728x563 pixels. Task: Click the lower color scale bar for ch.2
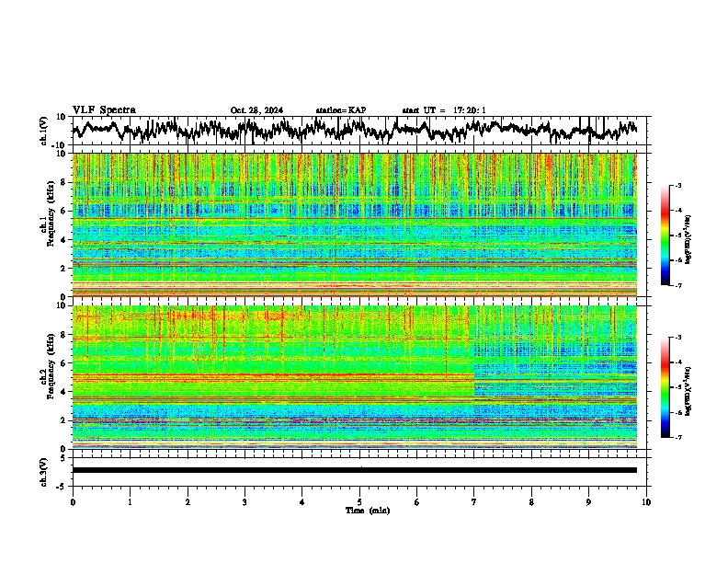point(665,387)
